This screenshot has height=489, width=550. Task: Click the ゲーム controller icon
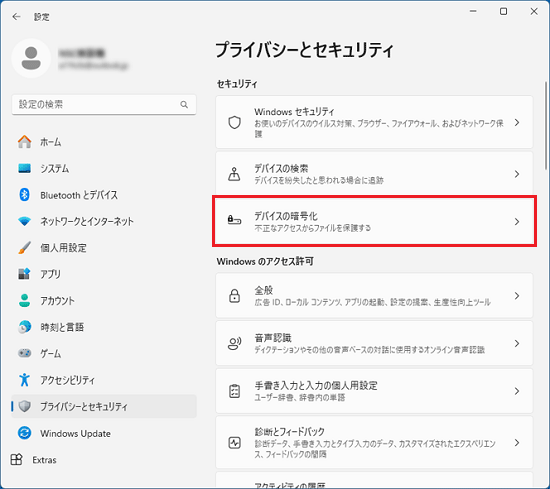[25, 353]
